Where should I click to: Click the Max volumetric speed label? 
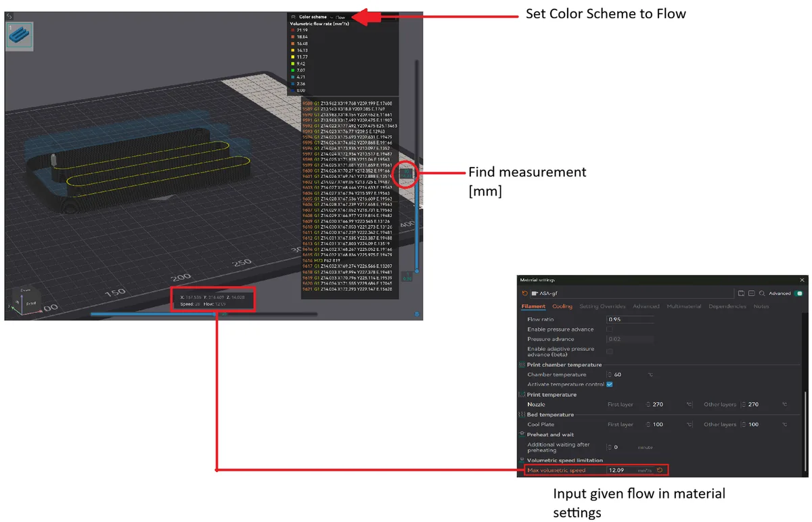(556, 470)
